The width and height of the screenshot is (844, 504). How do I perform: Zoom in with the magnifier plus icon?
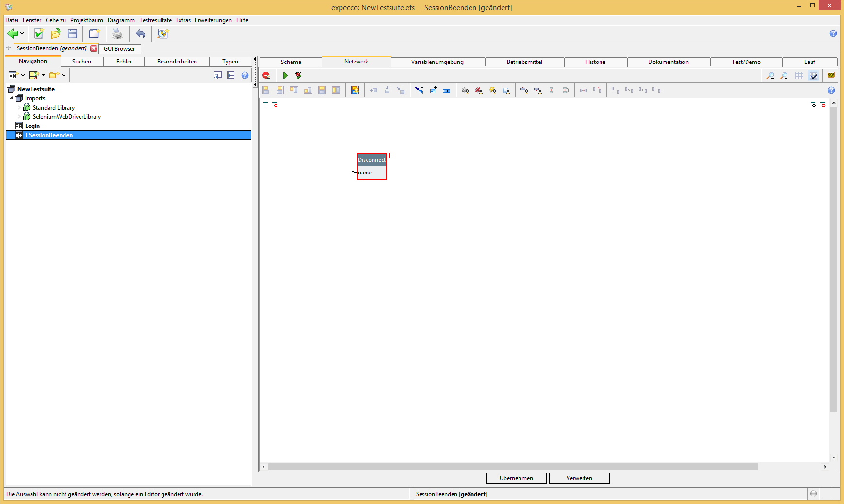[x=784, y=76]
